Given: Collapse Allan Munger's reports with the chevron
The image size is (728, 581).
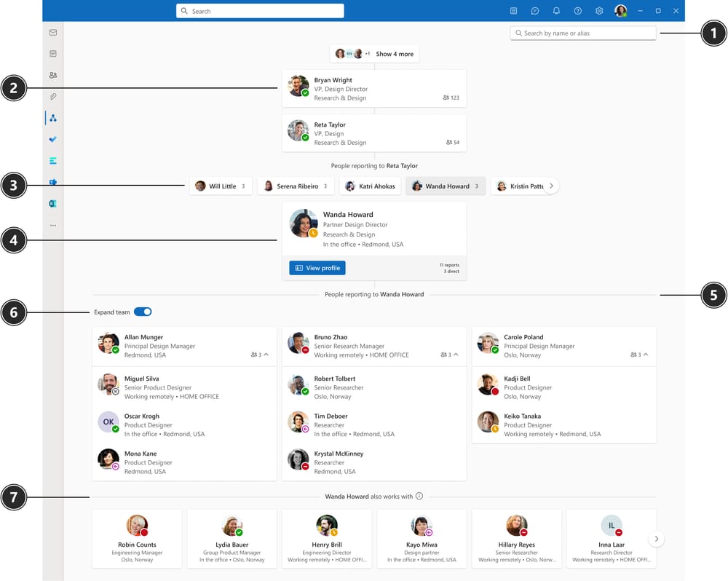Looking at the screenshot, I should [x=265, y=355].
